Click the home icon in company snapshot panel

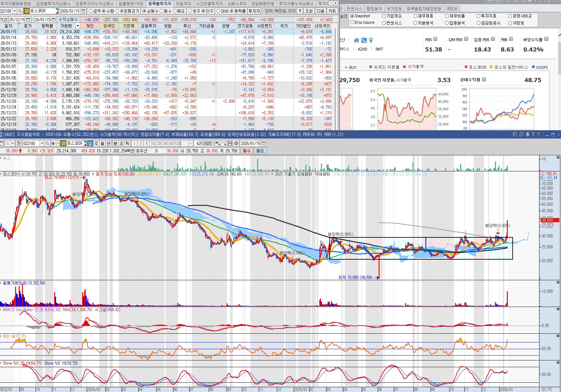pos(356,40)
